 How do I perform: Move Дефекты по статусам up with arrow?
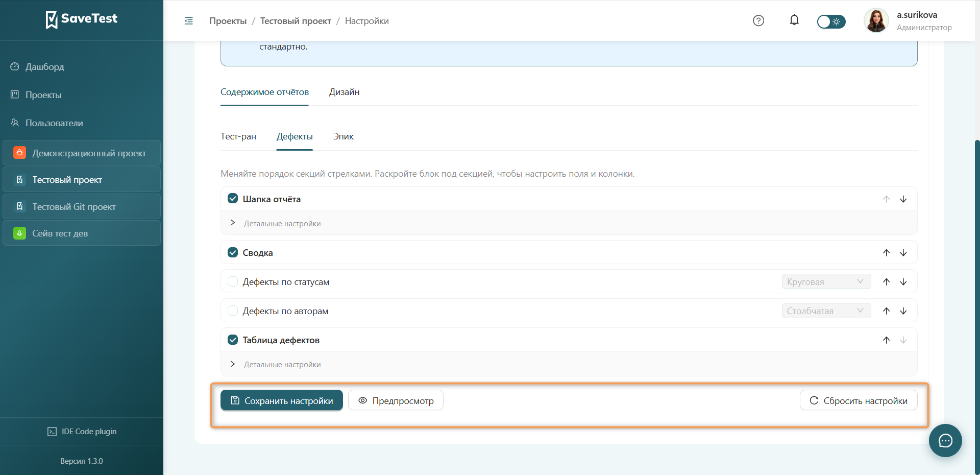887,282
